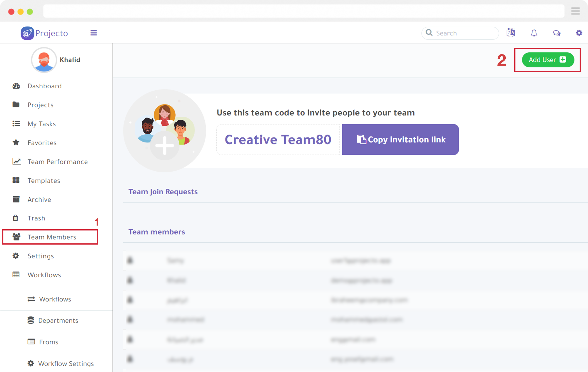Click the Trash bin icon
The width and height of the screenshot is (588, 372).
[x=16, y=218]
